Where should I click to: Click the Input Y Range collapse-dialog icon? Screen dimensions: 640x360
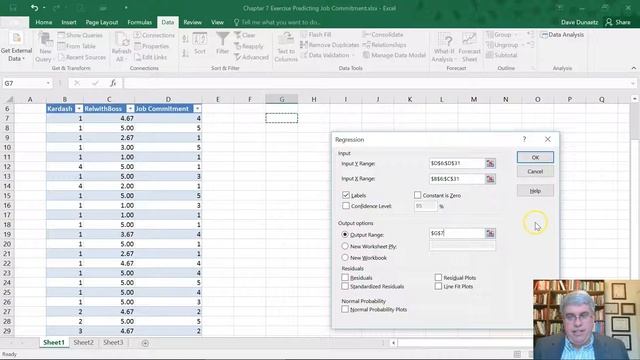click(x=490, y=163)
